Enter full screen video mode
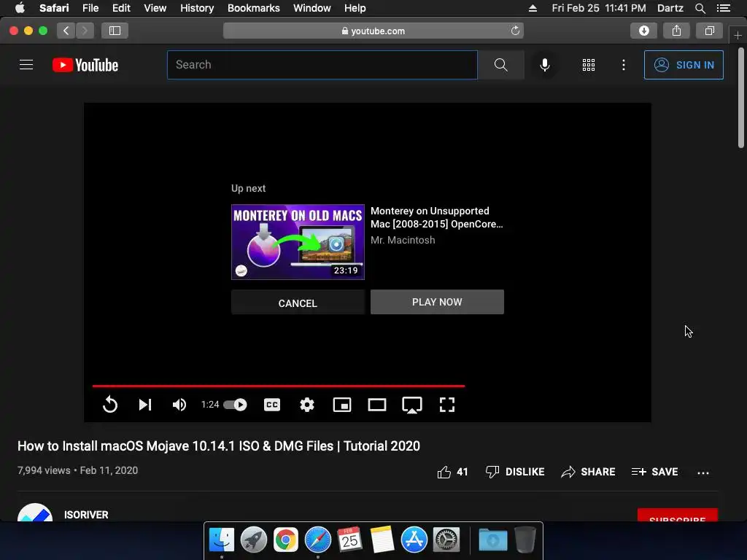The width and height of the screenshot is (747, 560). tap(447, 405)
